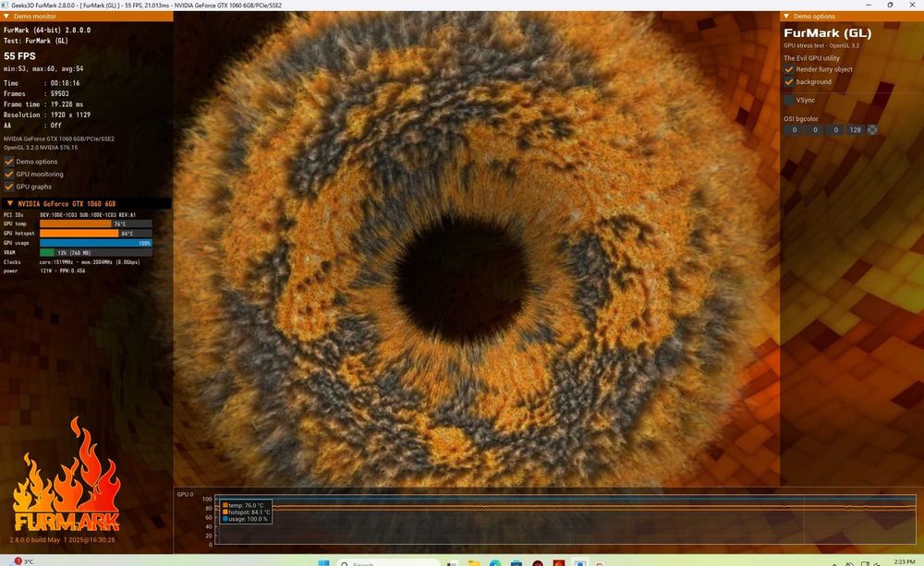The width and height of the screenshot is (924, 566).
Task: Click the Clocks core:1519MHz row
Action: point(72,262)
